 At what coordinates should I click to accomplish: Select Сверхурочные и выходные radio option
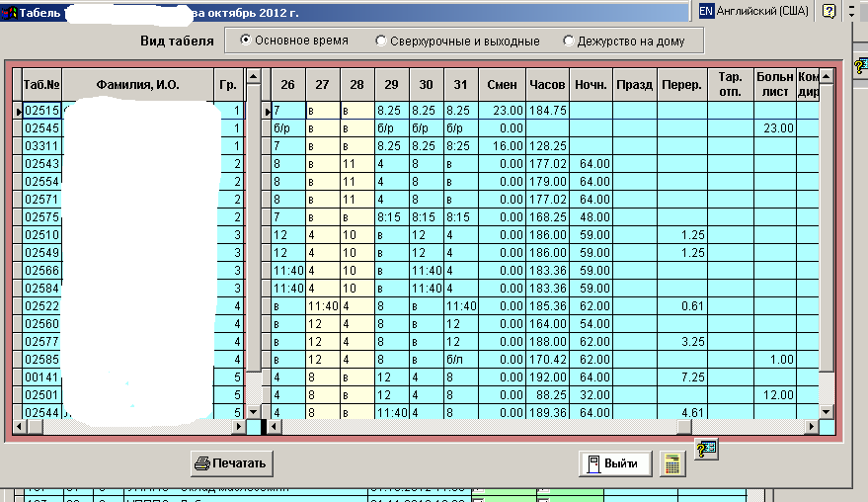coord(381,41)
